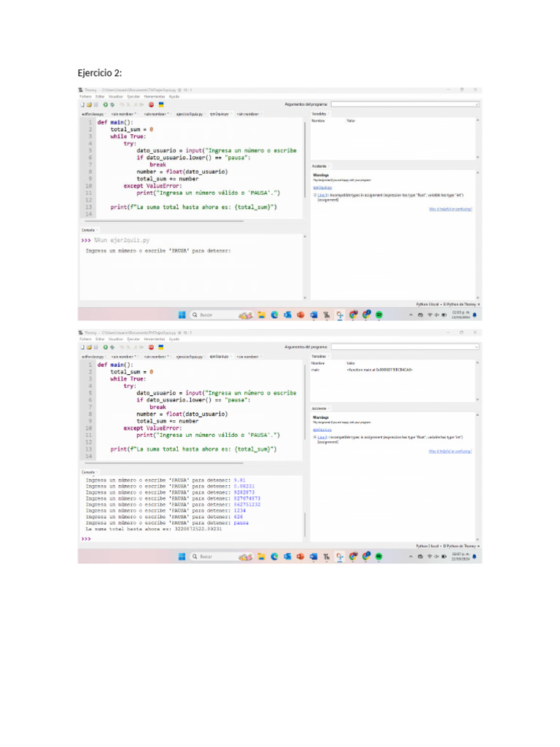The image size is (560, 747).
Task: Open Thonny icon in top taskbar
Action: tap(327, 315)
